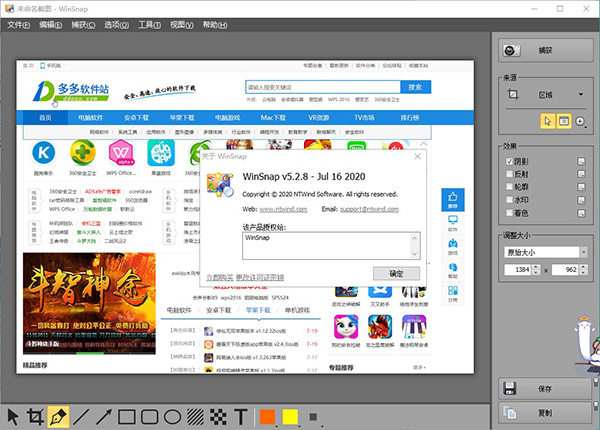600x430 pixels.
Task: Click the WinSnap logo in the About dialog
Action: pyautogui.click(x=220, y=185)
